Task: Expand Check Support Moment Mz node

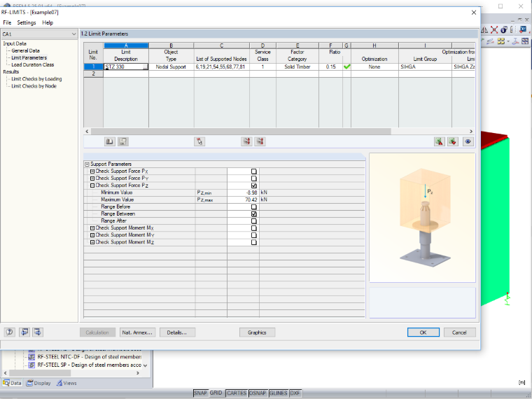Action: click(x=92, y=242)
